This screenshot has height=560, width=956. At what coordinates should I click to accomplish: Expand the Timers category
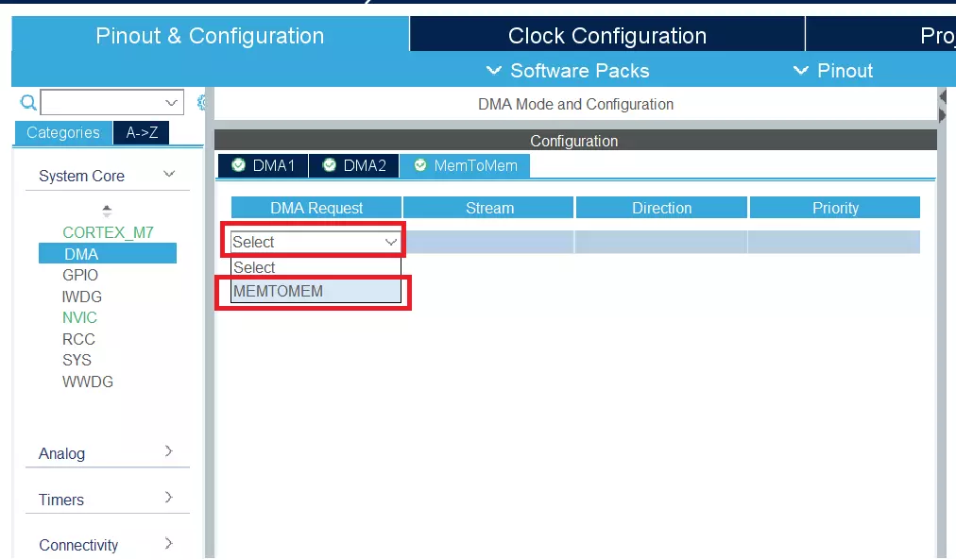[107, 500]
